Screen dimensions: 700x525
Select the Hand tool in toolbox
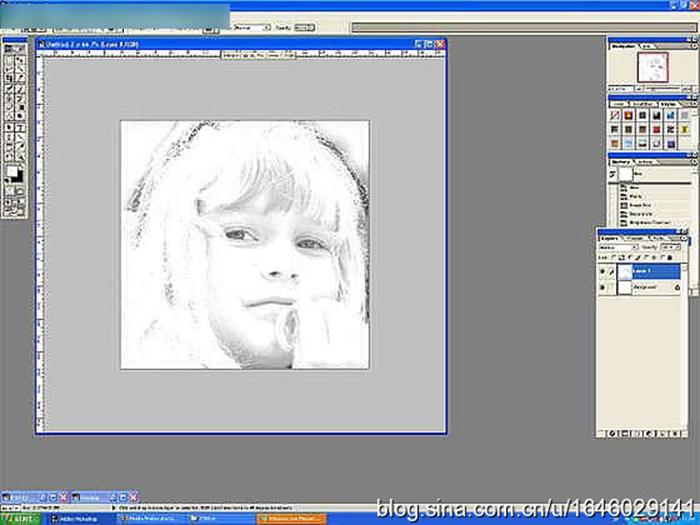click(9, 154)
